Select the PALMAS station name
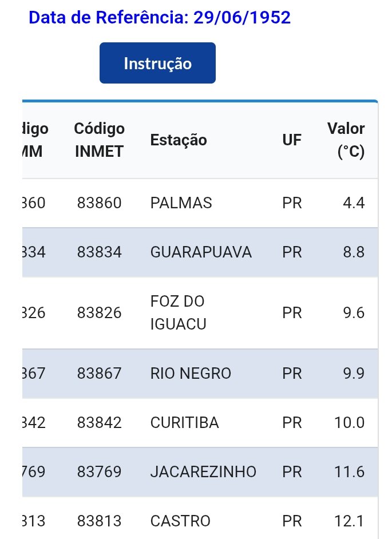 (x=181, y=203)
